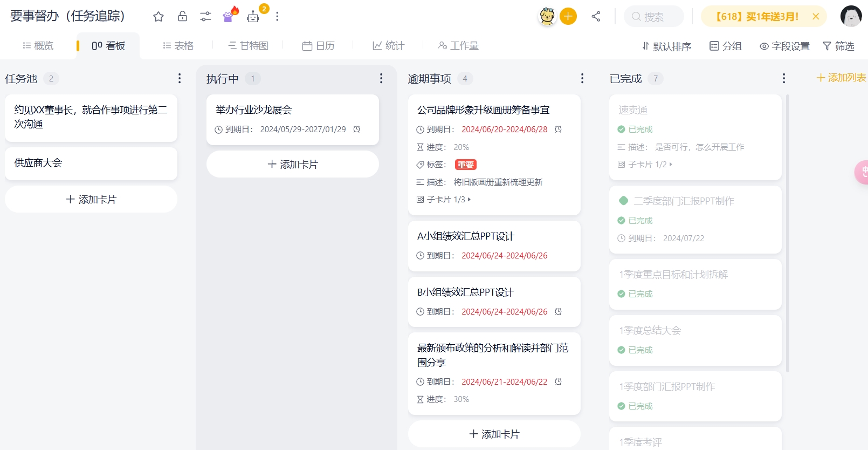
Task: Click reminder alarm on 公司品牌形象升级画册 card
Action: [x=558, y=129]
